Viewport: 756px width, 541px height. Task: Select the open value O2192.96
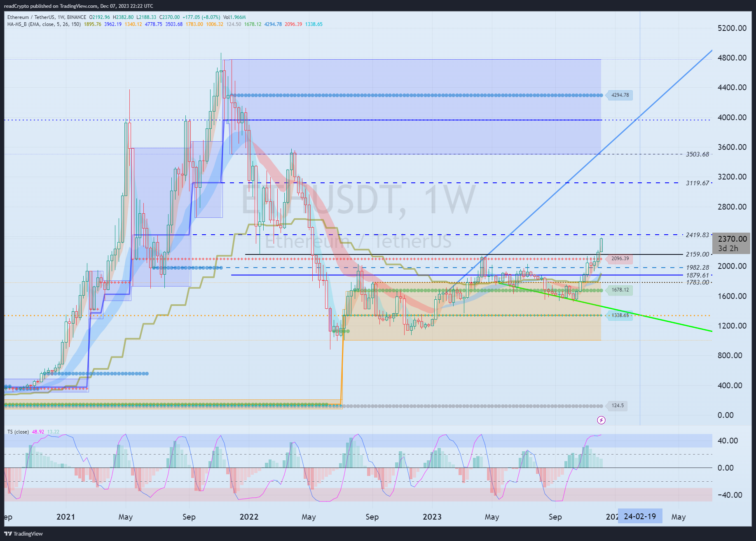pyautogui.click(x=99, y=17)
